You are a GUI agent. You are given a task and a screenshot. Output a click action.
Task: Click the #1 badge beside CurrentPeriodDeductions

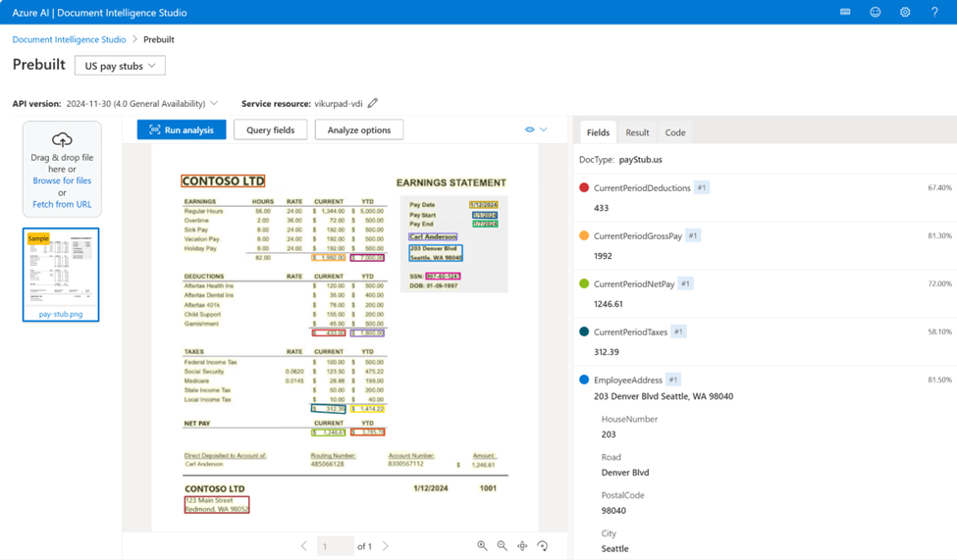pos(702,188)
